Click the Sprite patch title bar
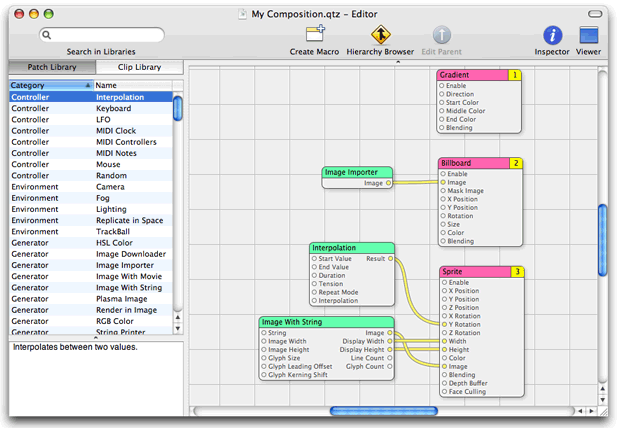Viewport: 618px width, 428px height. pyautogui.click(x=475, y=272)
